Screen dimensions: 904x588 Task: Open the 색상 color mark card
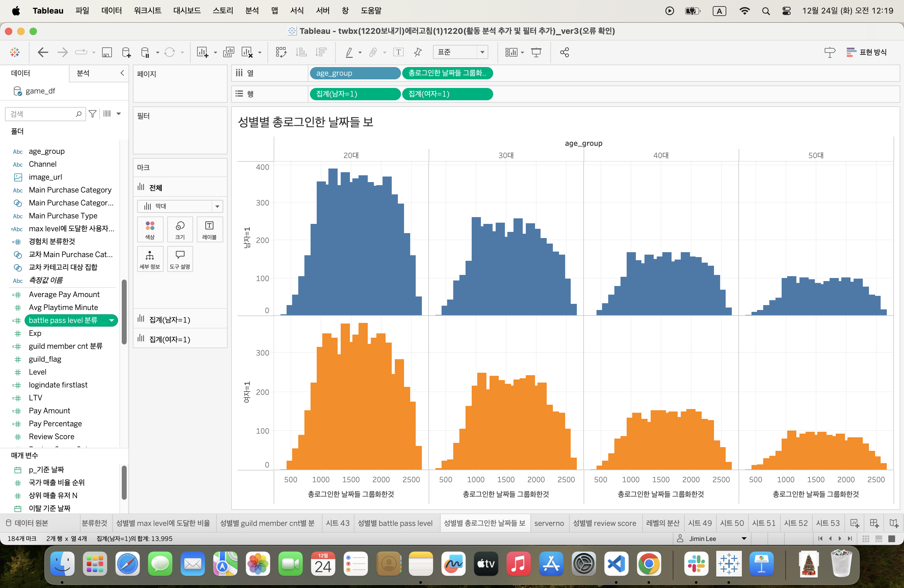point(150,229)
